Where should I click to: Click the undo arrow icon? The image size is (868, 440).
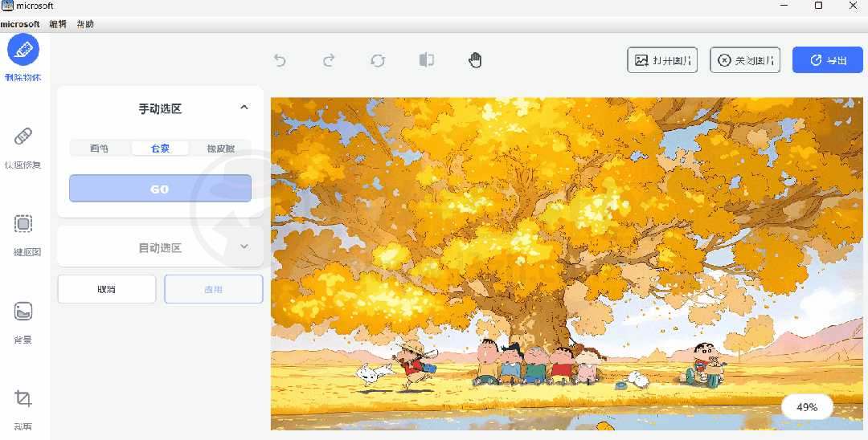click(x=280, y=60)
